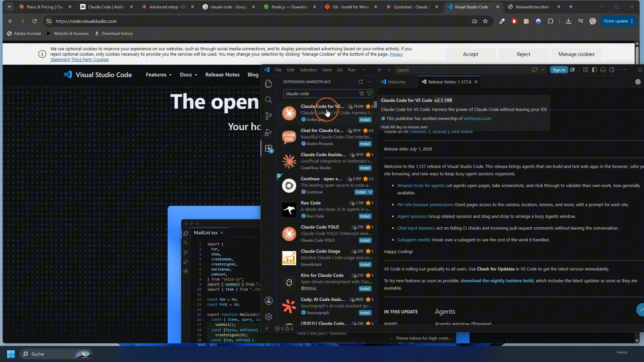Click the Windows taskbar Suche search box
This screenshot has height=362, width=644.
click(56, 354)
